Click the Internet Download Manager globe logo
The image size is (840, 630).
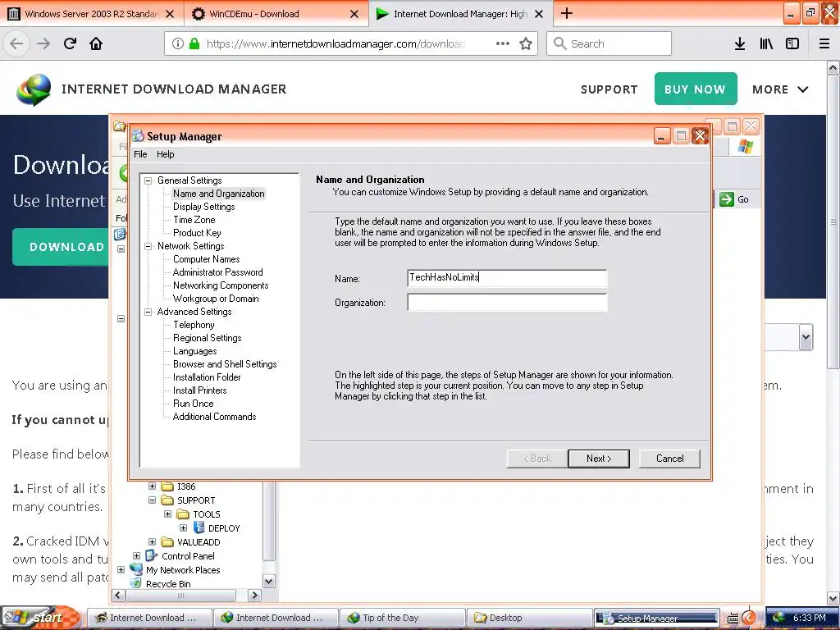point(34,89)
